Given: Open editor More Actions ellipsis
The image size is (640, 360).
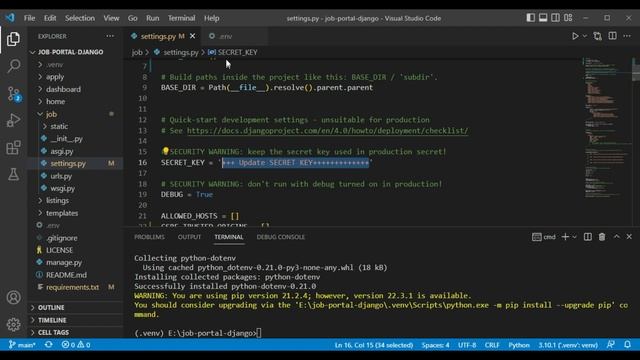Looking at the screenshot, I should (627, 36).
